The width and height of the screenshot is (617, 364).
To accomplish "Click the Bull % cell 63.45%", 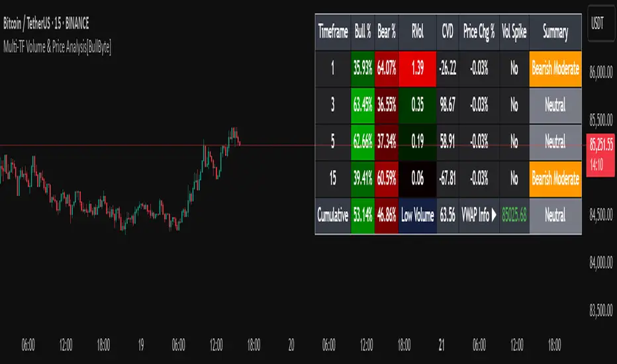I will [x=362, y=105].
